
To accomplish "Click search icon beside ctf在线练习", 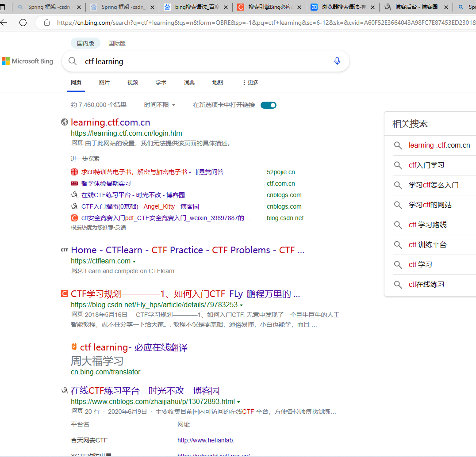I will 398,285.
